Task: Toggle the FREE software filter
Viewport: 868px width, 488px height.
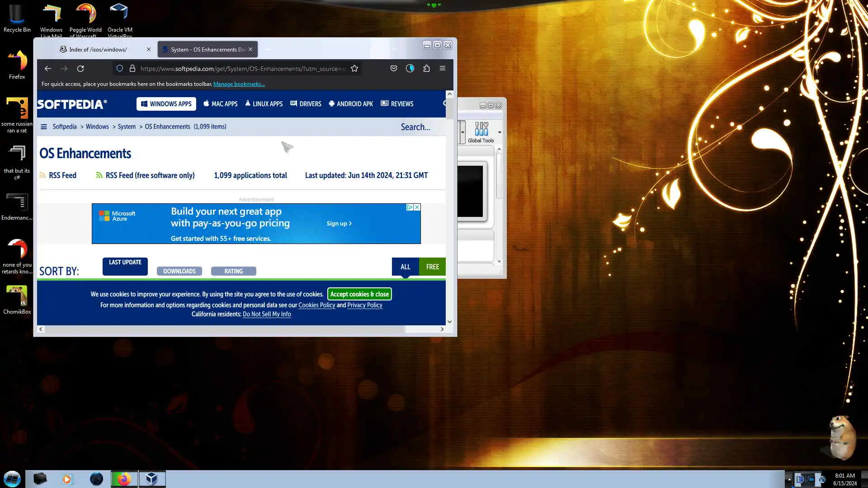Action: pyautogui.click(x=432, y=267)
